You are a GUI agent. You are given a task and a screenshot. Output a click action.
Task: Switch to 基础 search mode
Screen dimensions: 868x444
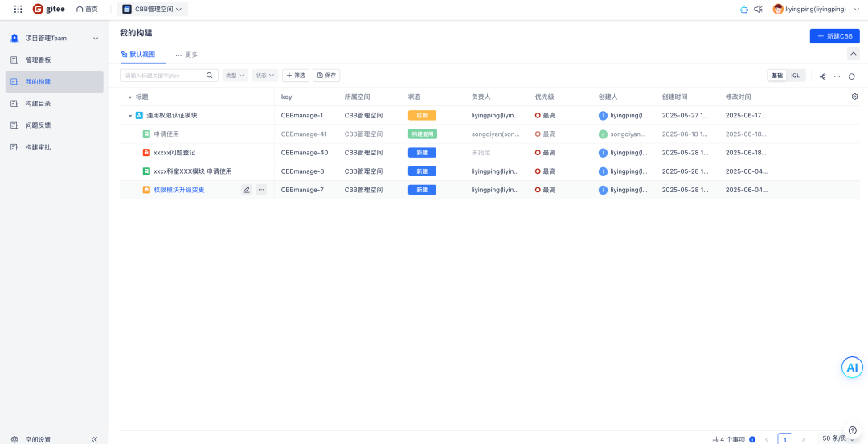(777, 76)
